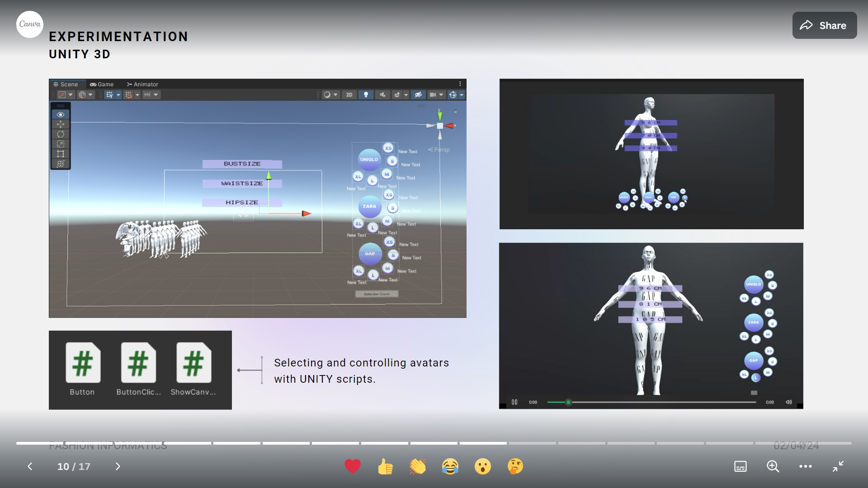Image resolution: width=868 pixels, height=488 pixels.
Task: Click the magnifier zoom icon
Action: tap(773, 466)
